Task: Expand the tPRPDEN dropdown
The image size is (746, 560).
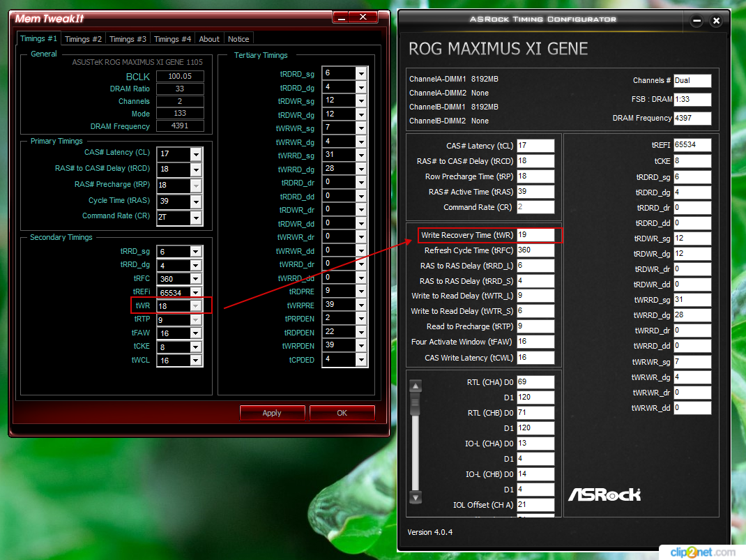Action: click(361, 318)
